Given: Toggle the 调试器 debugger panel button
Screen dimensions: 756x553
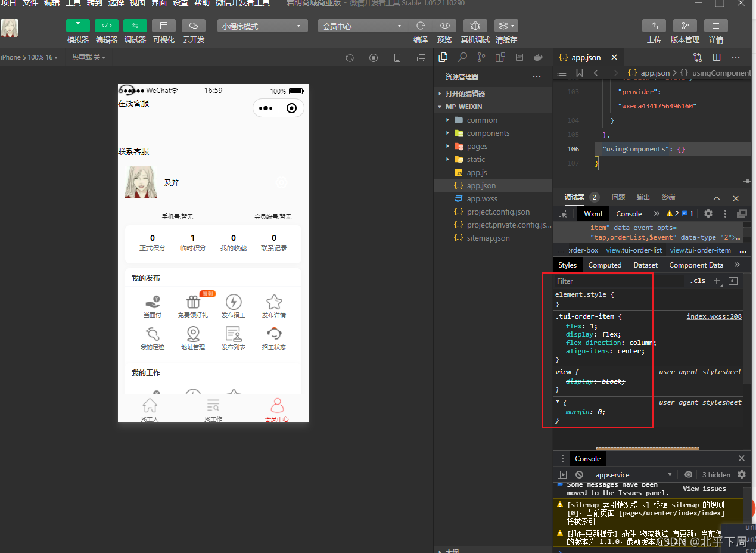Looking at the screenshot, I should tap(135, 26).
